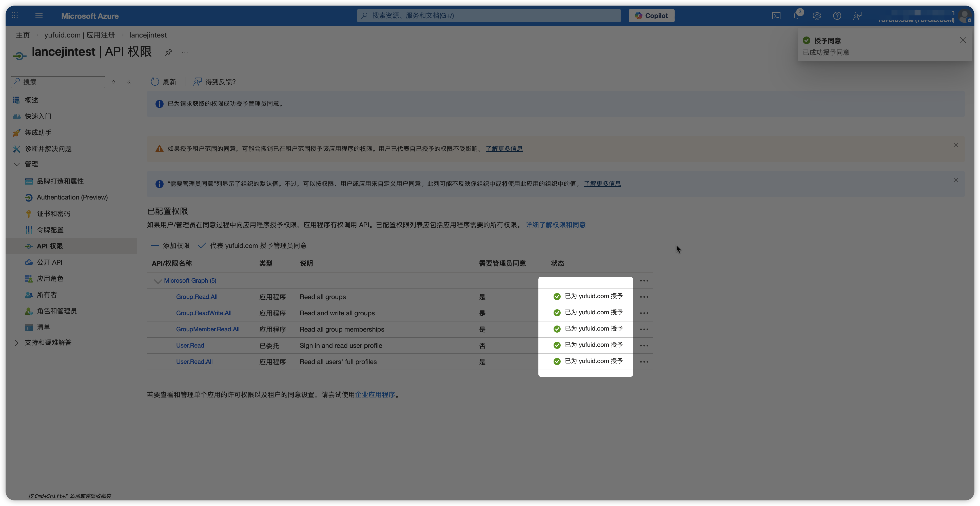
Task: Go to 公开 API sidebar item
Action: (49, 262)
